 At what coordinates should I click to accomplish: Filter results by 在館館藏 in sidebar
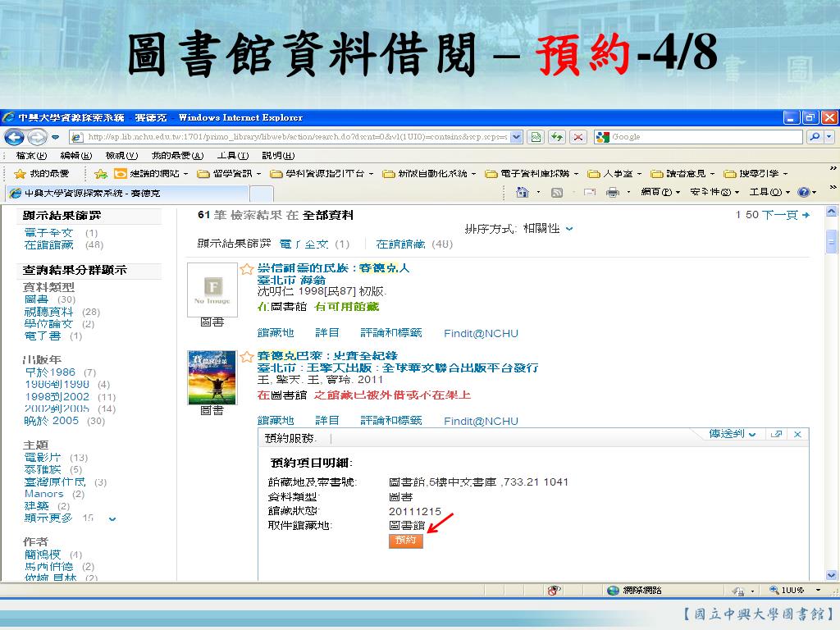click(x=48, y=244)
